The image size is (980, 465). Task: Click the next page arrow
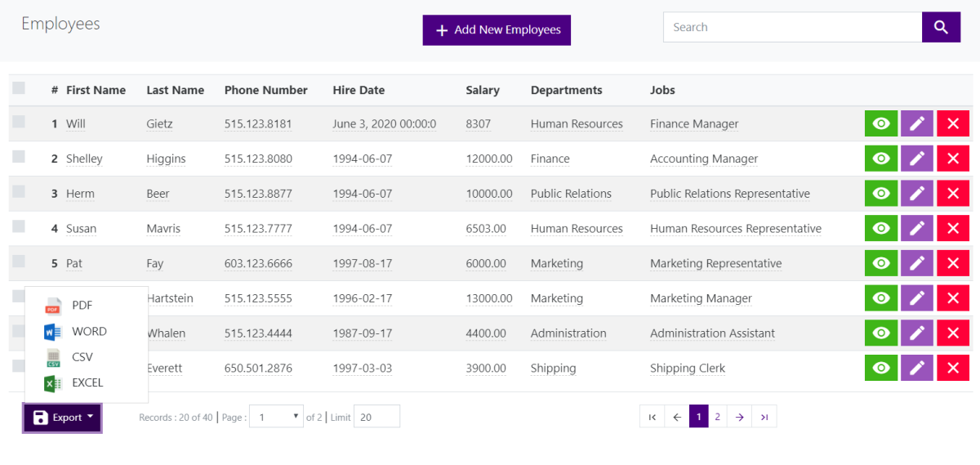pos(739,417)
